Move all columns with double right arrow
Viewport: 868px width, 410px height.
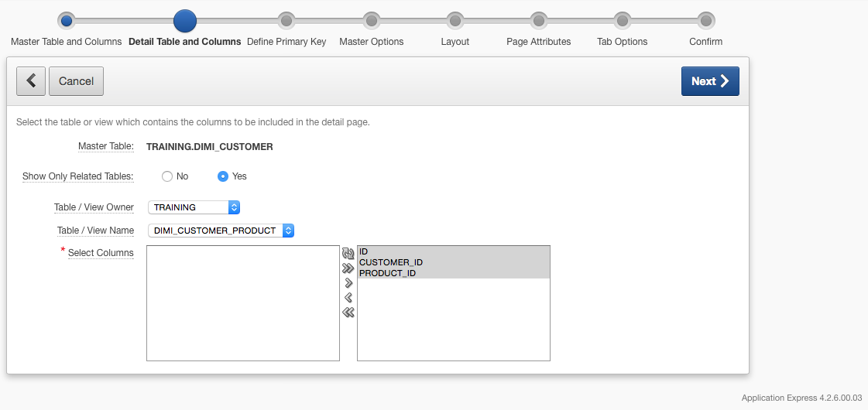click(x=348, y=268)
